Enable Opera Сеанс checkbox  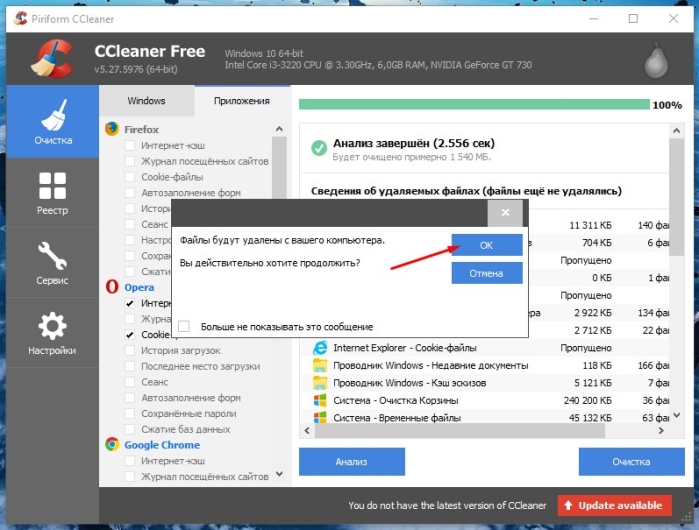pos(130,382)
